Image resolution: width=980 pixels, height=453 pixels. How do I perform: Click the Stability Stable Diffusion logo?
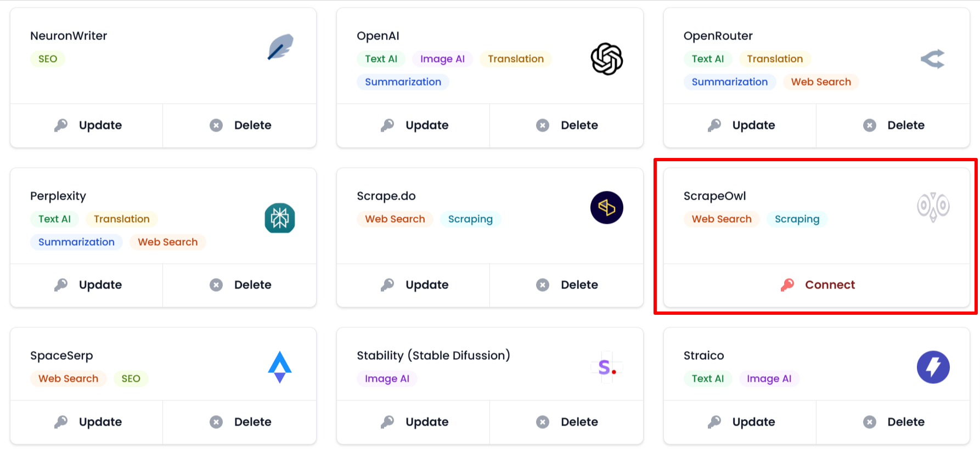point(606,367)
